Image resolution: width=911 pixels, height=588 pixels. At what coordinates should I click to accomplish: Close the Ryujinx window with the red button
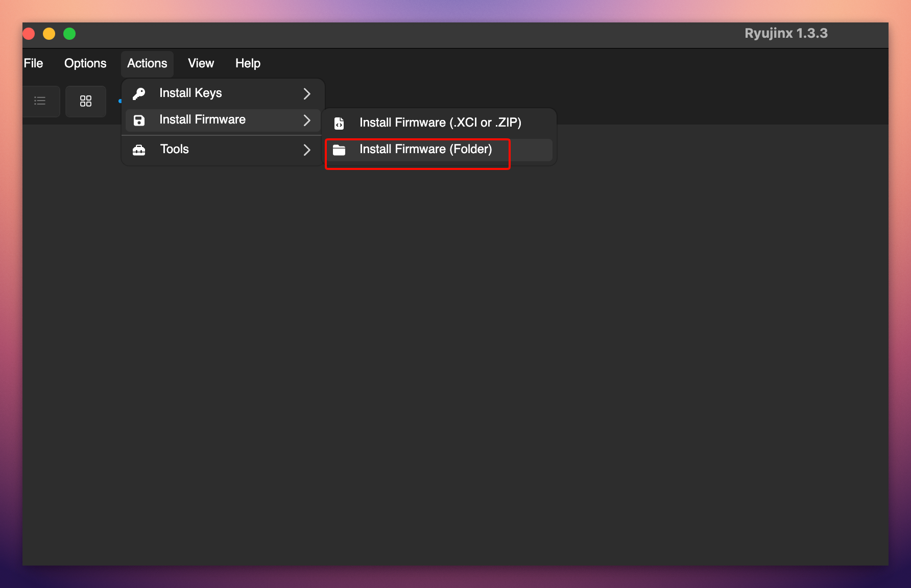(x=29, y=34)
